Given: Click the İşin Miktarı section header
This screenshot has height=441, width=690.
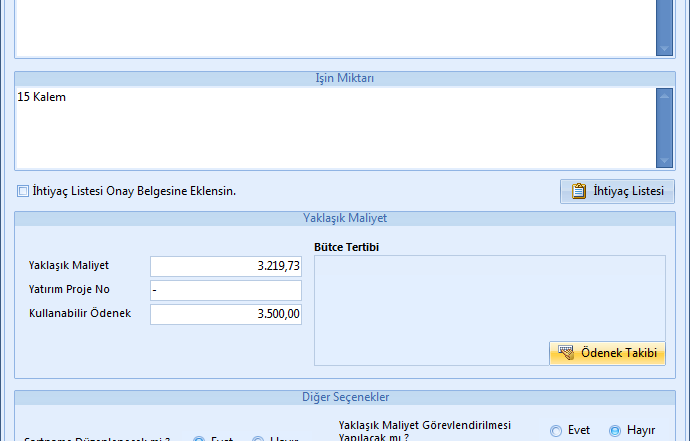Looking at the screenshot, I should [344, 78].
